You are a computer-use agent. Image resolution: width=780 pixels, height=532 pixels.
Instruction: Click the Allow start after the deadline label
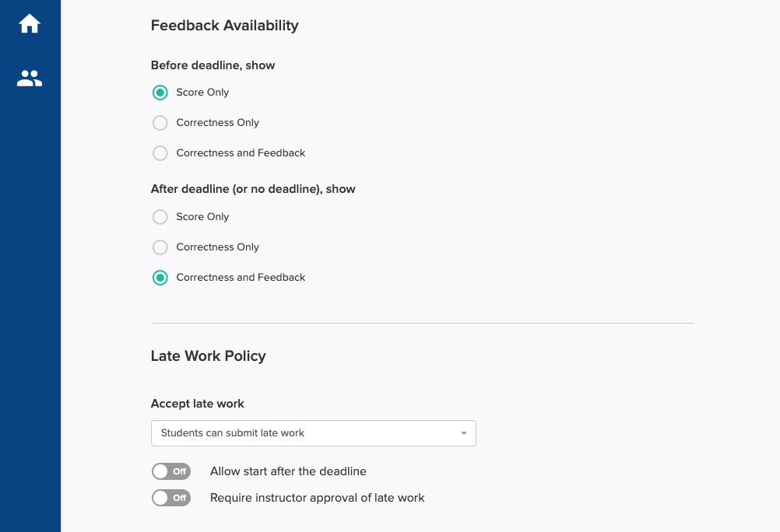point(288,471)
